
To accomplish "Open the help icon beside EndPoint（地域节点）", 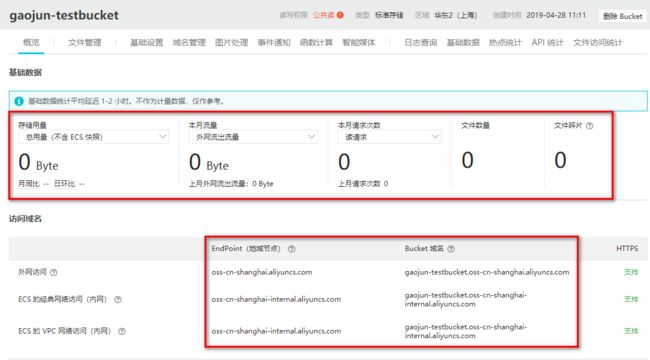I will 292,249.
